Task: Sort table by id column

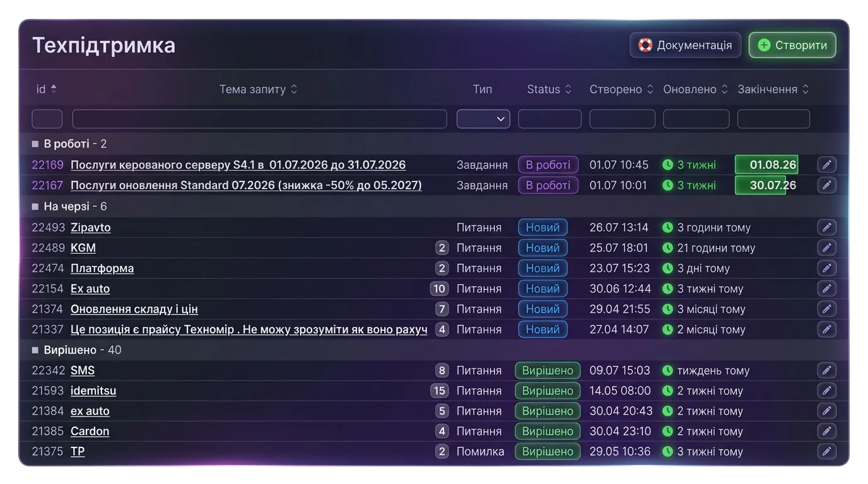Action: 47,89
